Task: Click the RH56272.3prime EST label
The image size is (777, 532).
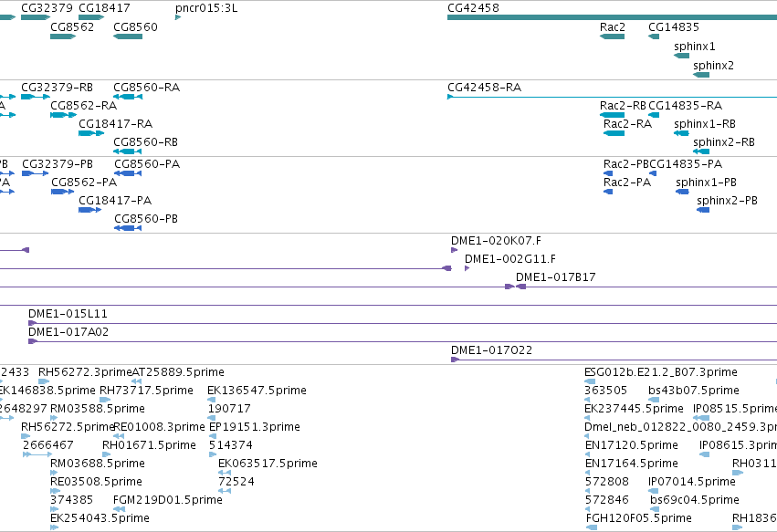Action: [85, 372]
